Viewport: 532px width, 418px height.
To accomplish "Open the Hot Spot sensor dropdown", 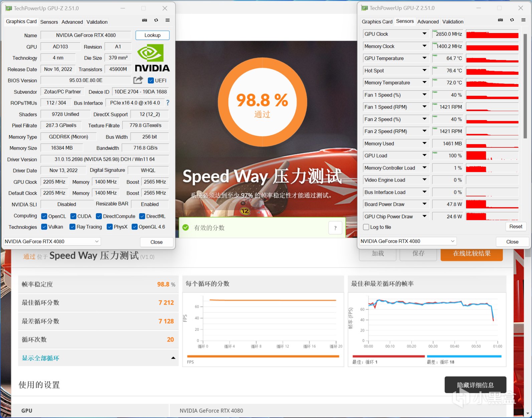I will click(424, 70).
